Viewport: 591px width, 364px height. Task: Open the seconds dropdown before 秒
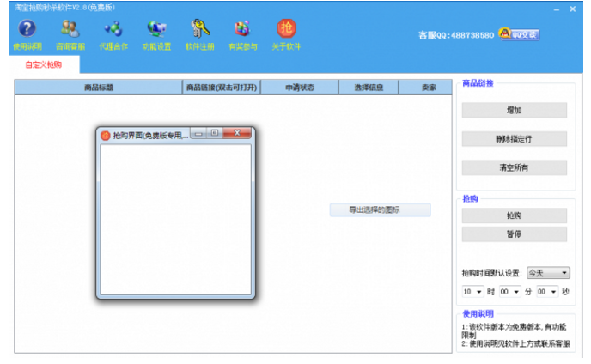(547, 292)
